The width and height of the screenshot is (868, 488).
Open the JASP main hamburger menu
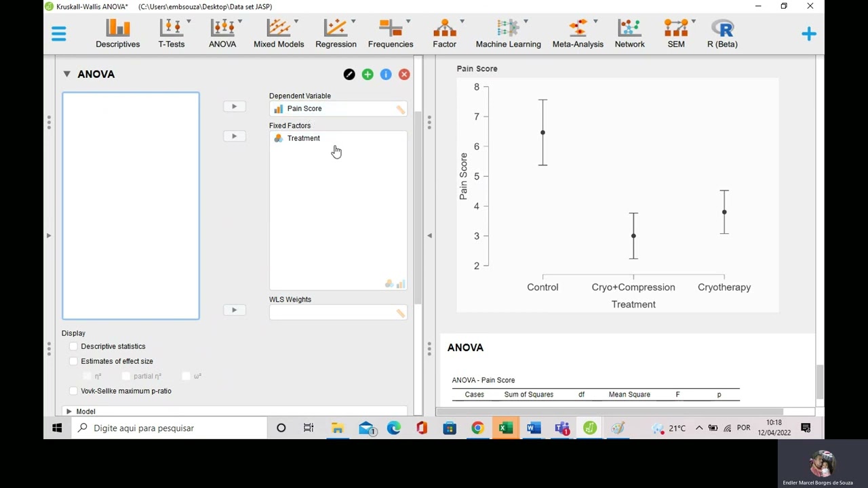coord(59,33)
